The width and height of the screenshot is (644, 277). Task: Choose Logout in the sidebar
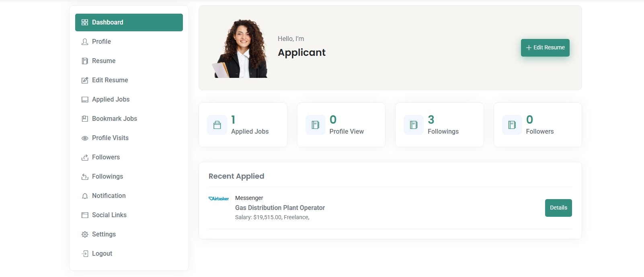[x=129, y=254]
